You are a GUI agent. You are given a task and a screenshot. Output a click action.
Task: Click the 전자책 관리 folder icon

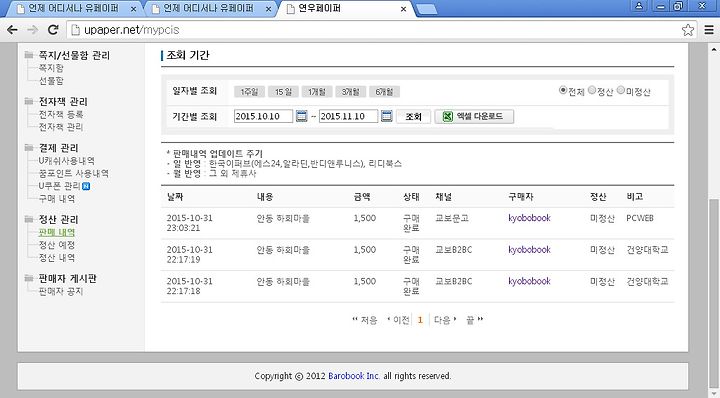click(29, 101)
